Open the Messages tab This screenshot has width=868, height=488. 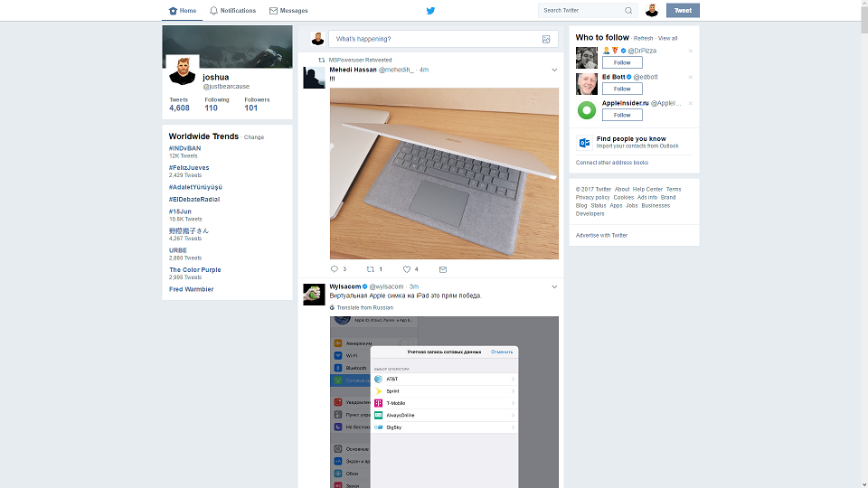pos(288,11)
